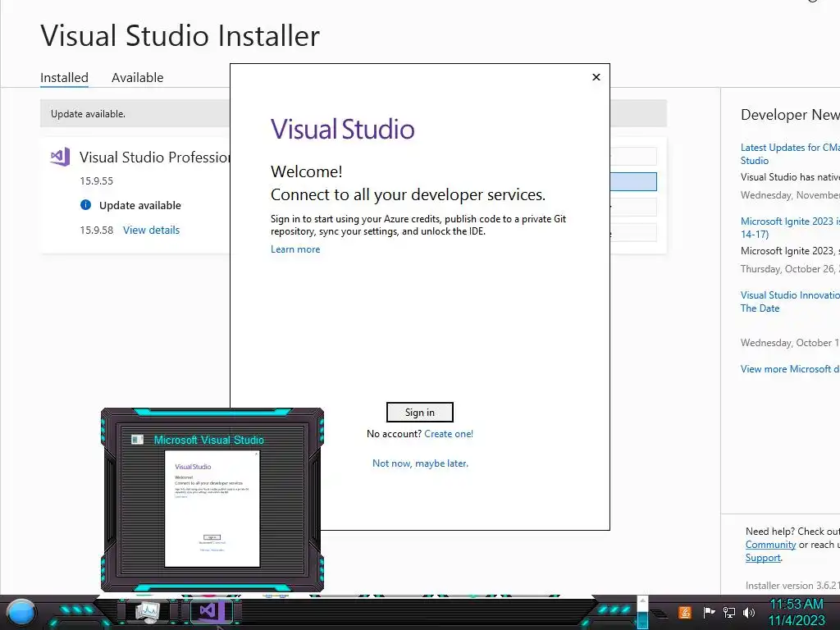This screenshot has width=840, height=630.
Task: Click the Update available banner text
Action: coord(88,113)
